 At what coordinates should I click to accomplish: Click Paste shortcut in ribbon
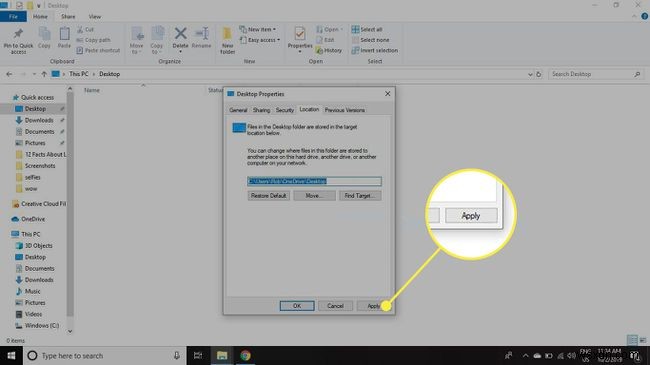click(98, 50)
